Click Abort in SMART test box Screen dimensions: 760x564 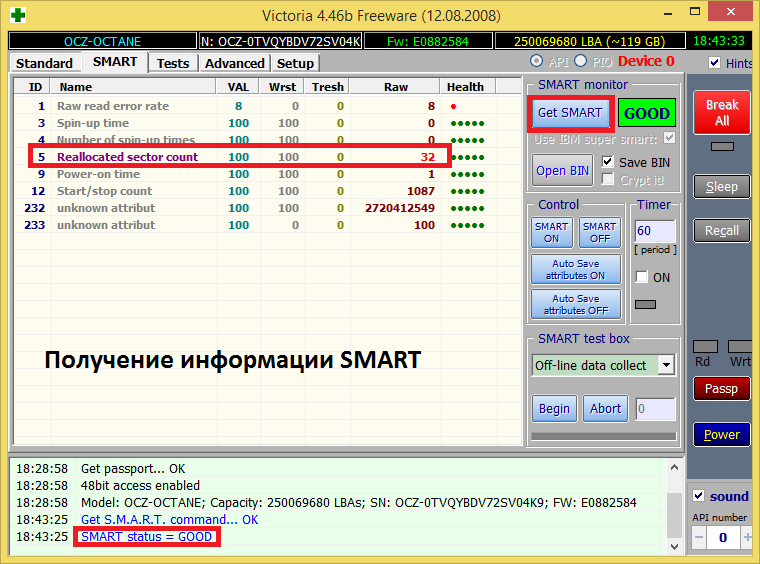tap(605, 409)
